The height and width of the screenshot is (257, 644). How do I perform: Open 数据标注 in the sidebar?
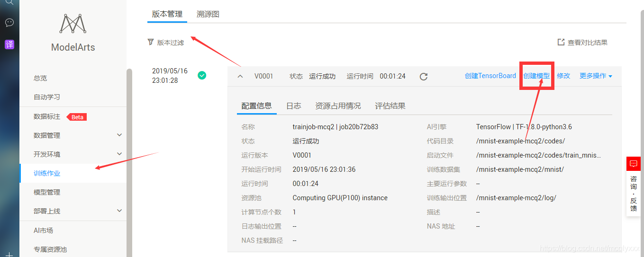(47, 116)
